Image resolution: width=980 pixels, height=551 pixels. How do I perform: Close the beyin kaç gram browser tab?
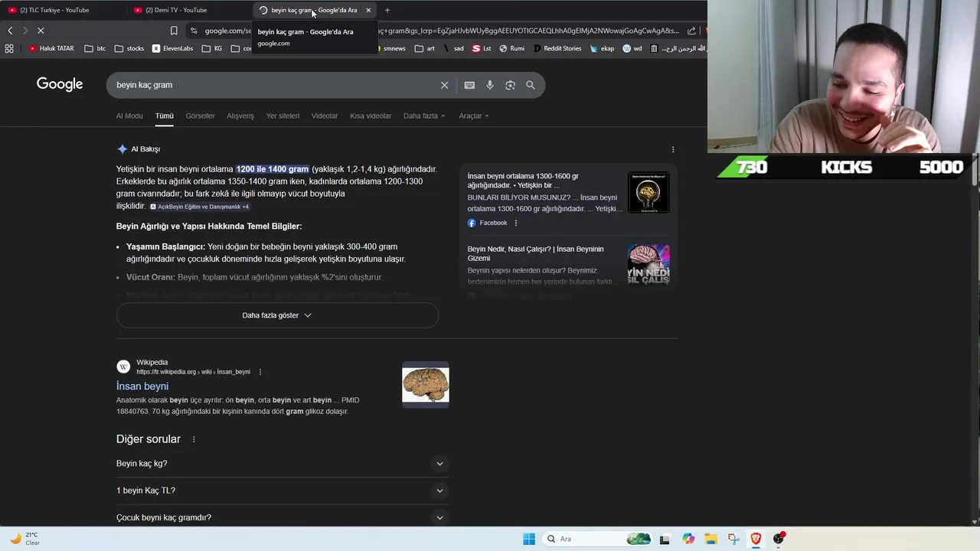368,10
